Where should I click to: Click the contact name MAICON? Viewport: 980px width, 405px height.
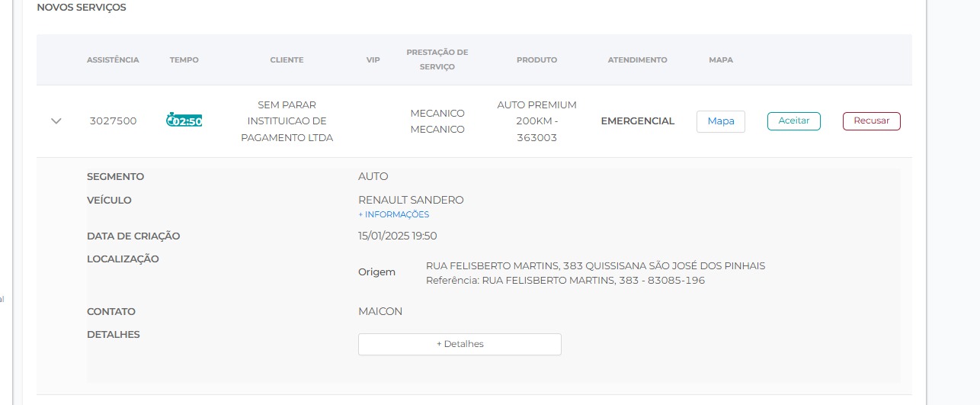point(380,311)
